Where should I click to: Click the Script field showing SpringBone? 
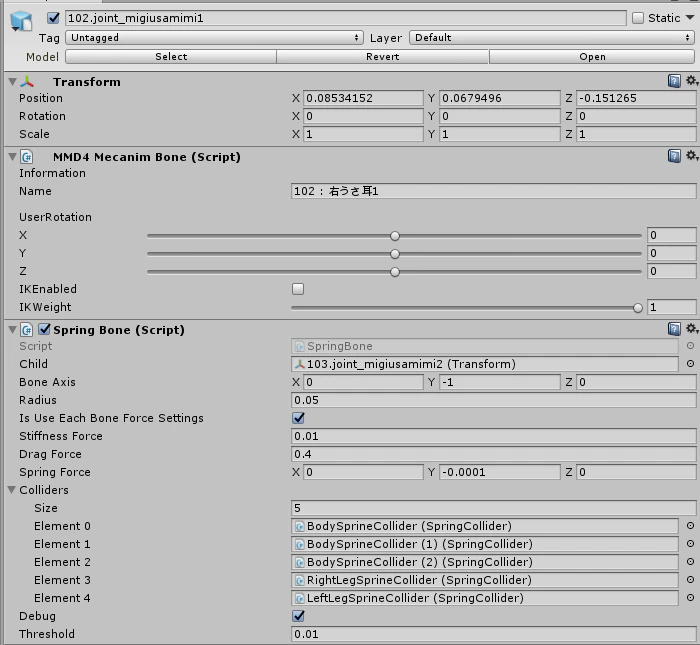coord(485,346)
